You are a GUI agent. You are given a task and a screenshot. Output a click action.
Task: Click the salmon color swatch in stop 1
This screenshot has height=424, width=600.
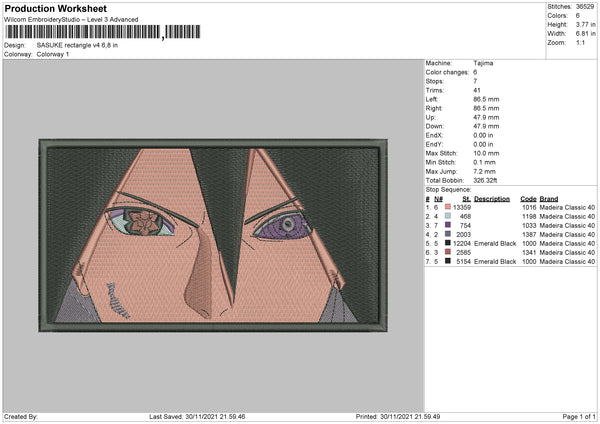(x=448, y=207)
